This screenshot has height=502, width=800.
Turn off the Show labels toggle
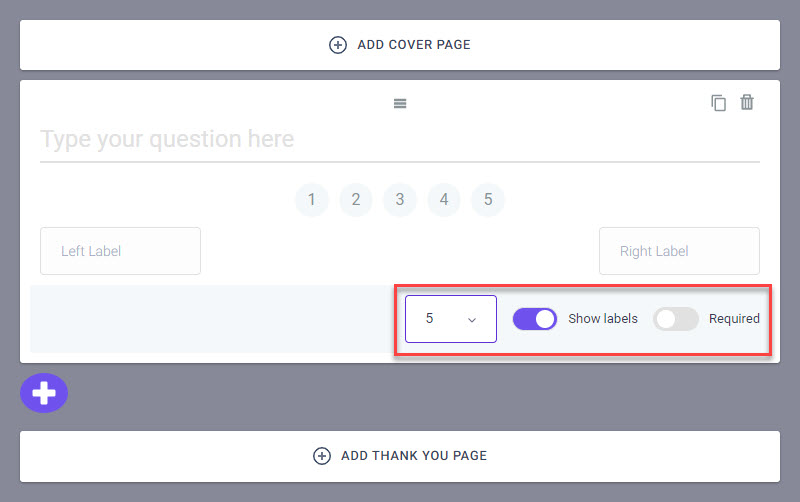click(x=534, y=319)
